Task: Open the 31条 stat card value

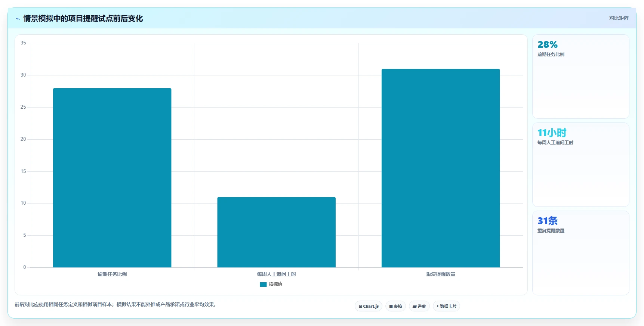Action: pos(548,221)
